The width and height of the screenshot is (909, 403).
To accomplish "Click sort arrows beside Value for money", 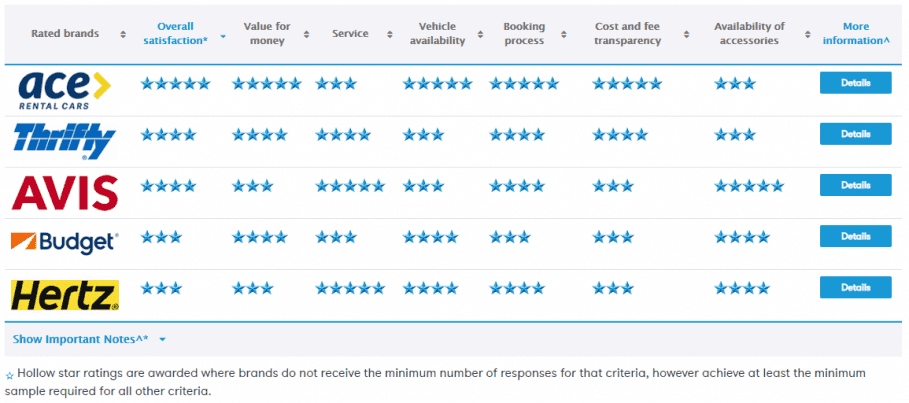I will 303,34.
